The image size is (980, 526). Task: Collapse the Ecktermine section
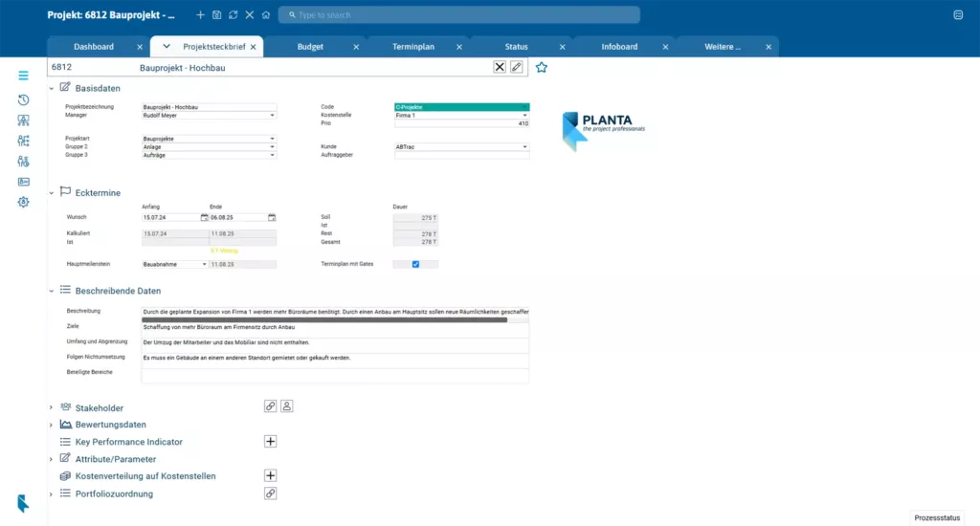click(x=52, y=193)
